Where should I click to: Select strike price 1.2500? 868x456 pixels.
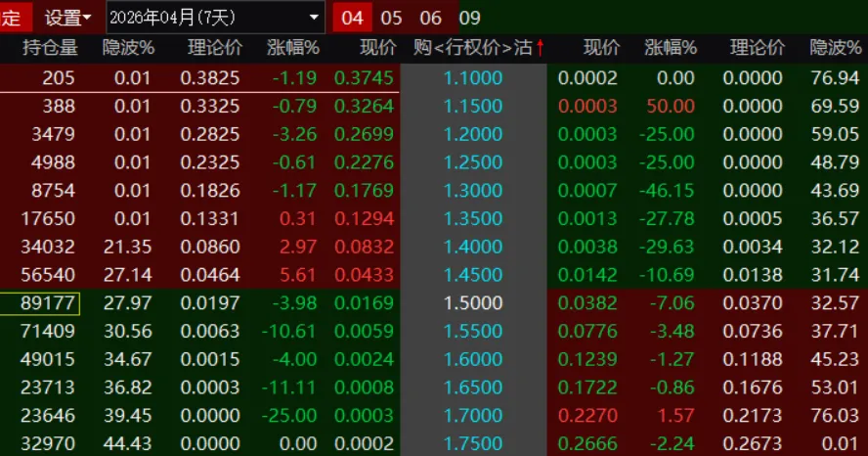point(473,162)
